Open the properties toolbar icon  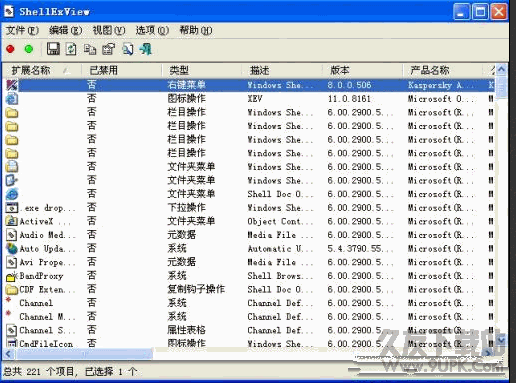tap(109, 49)
